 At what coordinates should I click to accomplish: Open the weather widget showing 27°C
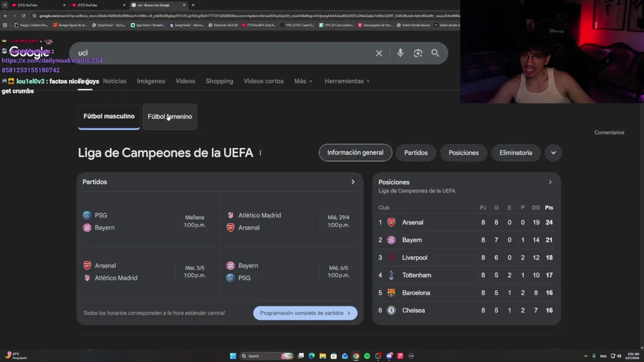click(x=16, y=356)
